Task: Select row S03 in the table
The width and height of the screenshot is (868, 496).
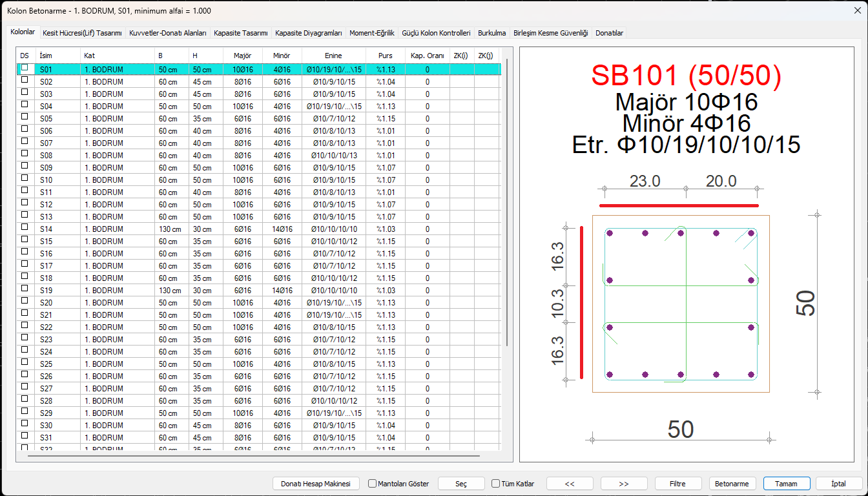Action: (x=258, y=94)
